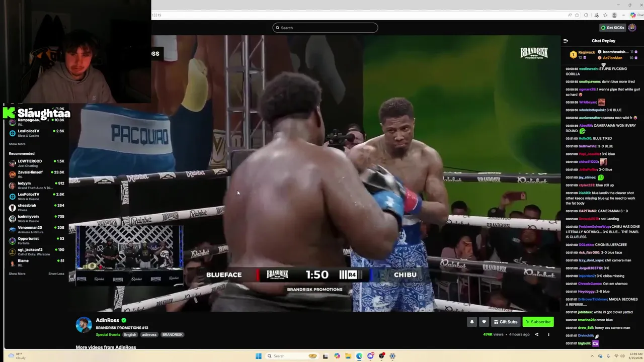Open the AdinRoss channel name link

pos(108,320)
